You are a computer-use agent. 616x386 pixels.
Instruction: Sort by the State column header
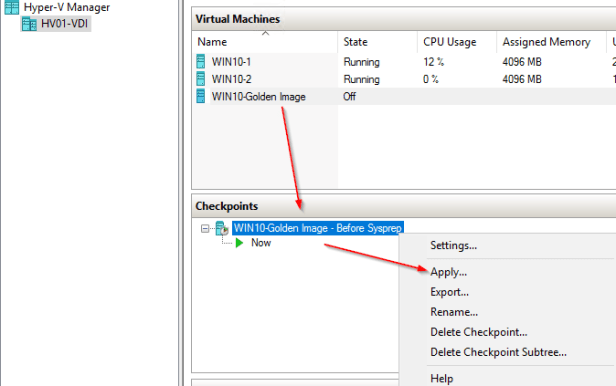point(377,42)
